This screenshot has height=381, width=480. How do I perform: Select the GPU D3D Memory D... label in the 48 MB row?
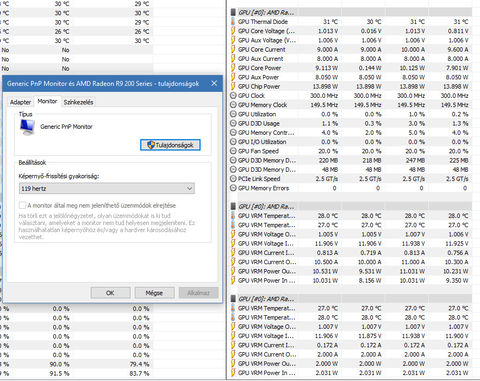pyautogui.click(x=267, y=170)
